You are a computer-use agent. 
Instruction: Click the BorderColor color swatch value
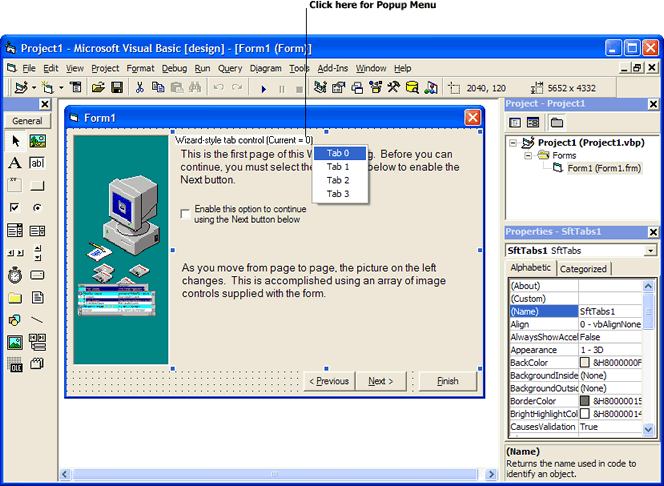[585, 401]
